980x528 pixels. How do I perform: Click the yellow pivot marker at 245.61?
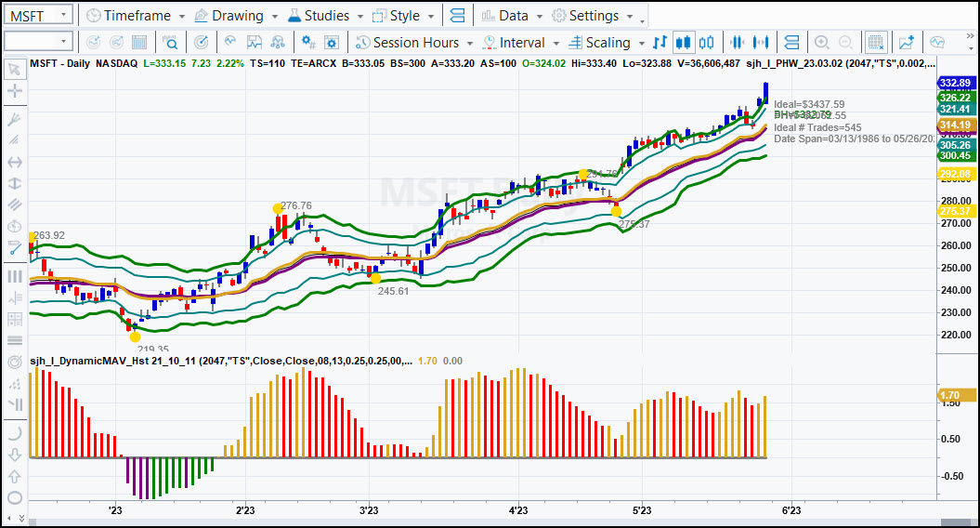[375, 278]
